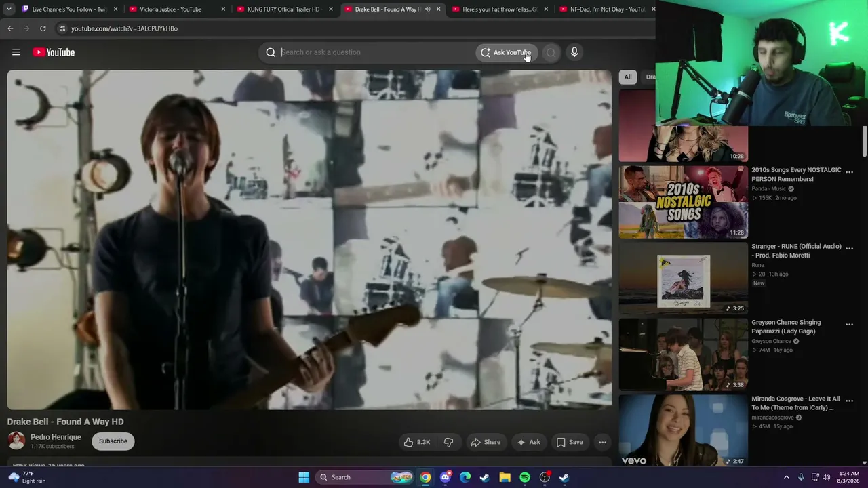Share the Drake Bell video
The width and height of the screenshot is (868, 488).
[486, 442]
